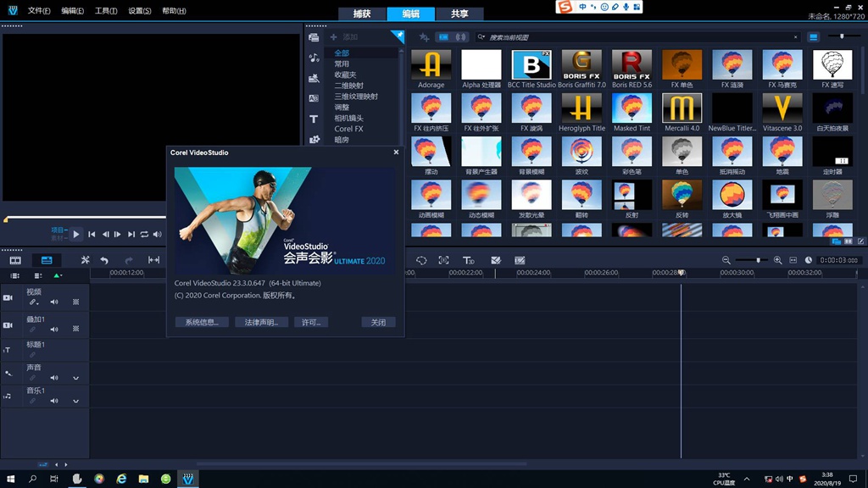The width and height of the screenshot is (868, 488).
Task: Open Internet Explorer from taskbar
Action: [121, 479]
